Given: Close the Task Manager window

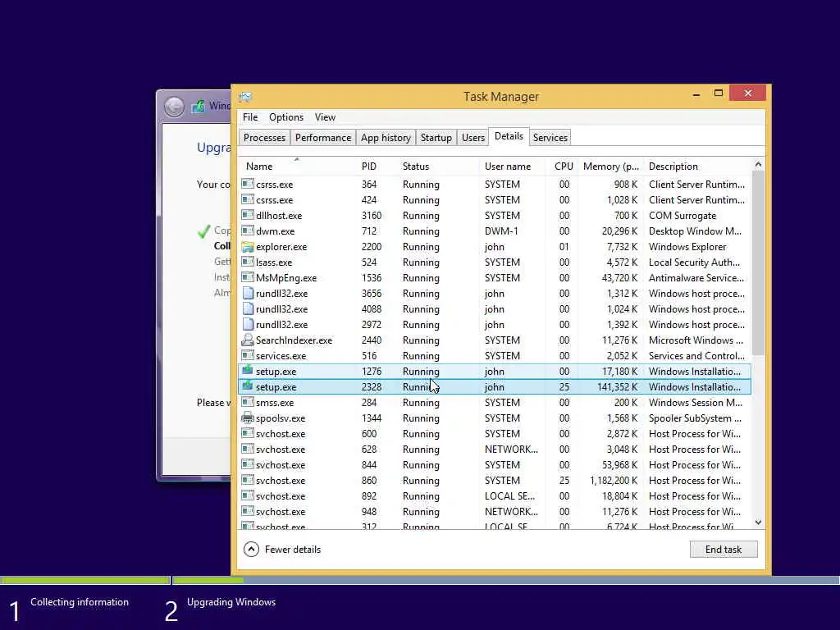Looking at the screenshot, I should pyautogui.click(x=748, y=94).
